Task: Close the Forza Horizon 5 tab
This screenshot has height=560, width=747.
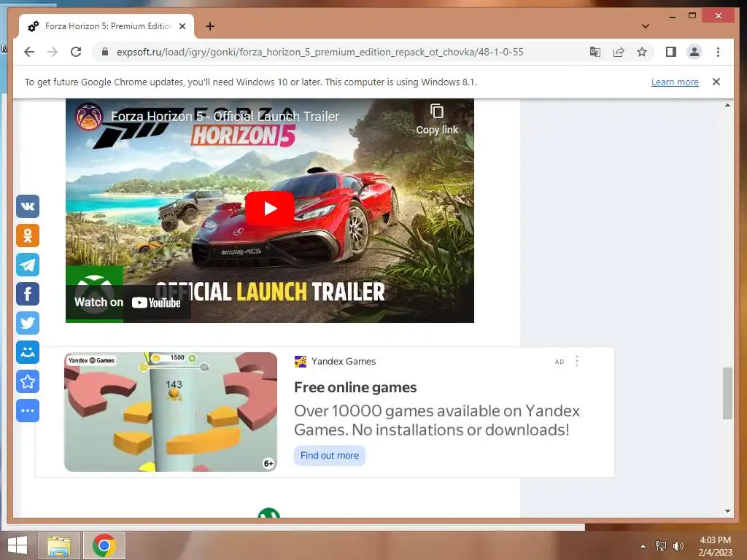Action: click(x=182, y=26)
